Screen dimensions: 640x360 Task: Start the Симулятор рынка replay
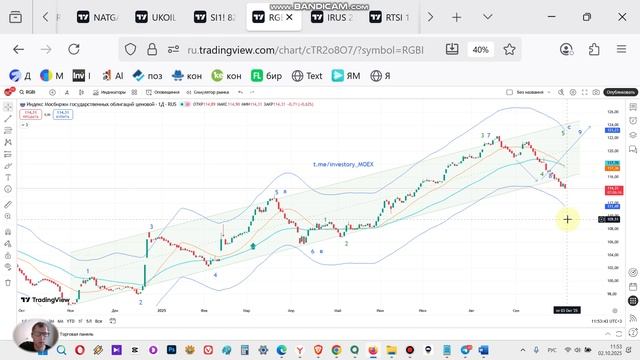coord(207,92)
